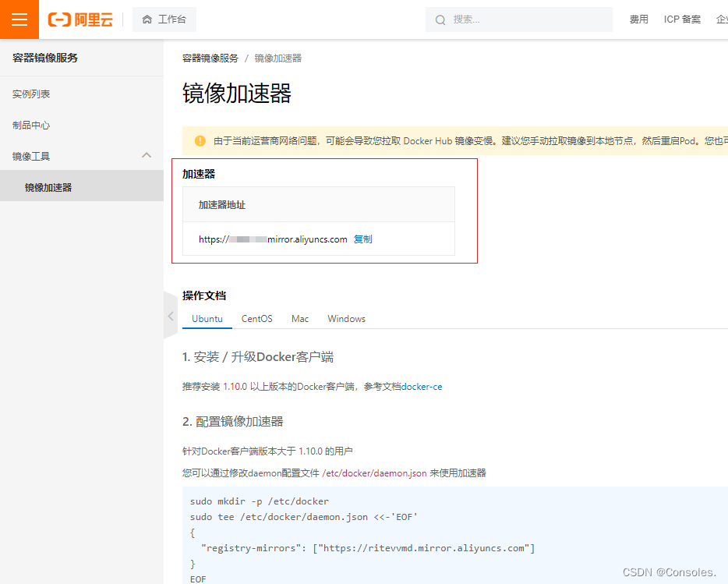This screenshot has height=584, width=728.
Task: Click the 配置镜像加速器 step heading
Action: (x=232, y=421)
